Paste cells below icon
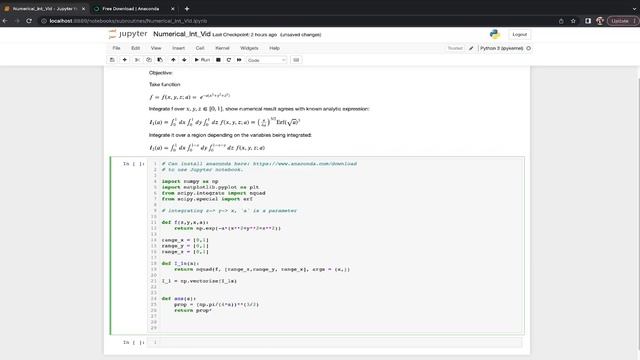Viewport: 640px width, 360px height. pyautogui.click(x=160, y=60)
